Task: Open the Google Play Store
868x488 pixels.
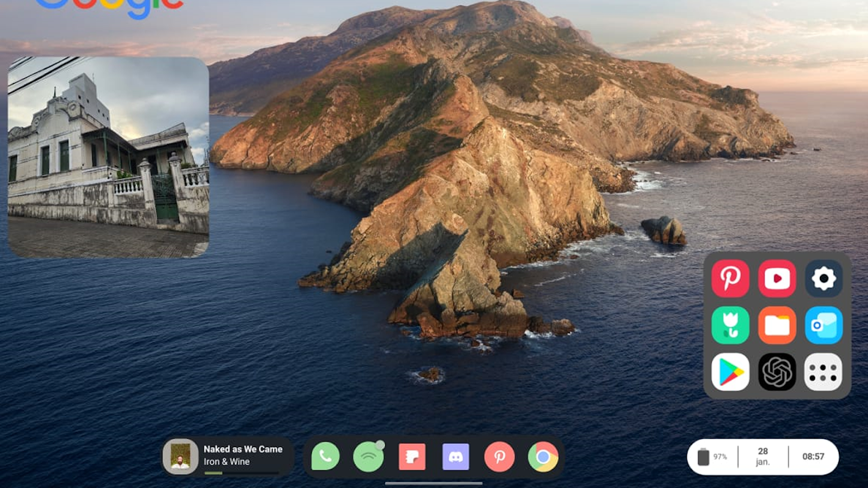Action: pos(730,371)
